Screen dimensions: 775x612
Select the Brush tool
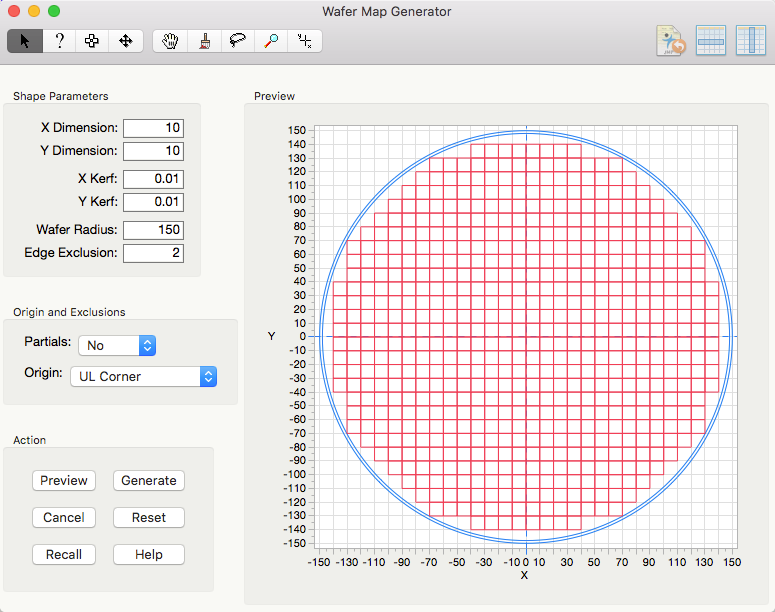205,41
